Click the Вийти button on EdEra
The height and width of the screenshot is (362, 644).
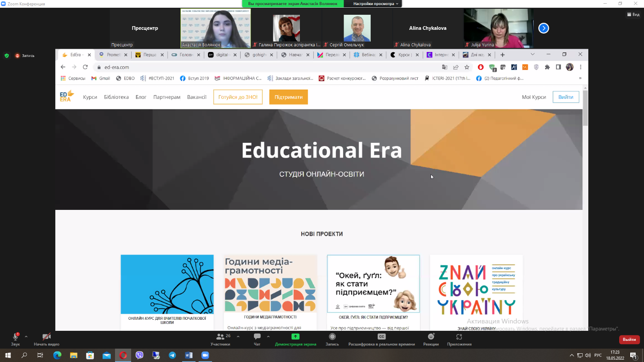(566, 97)
